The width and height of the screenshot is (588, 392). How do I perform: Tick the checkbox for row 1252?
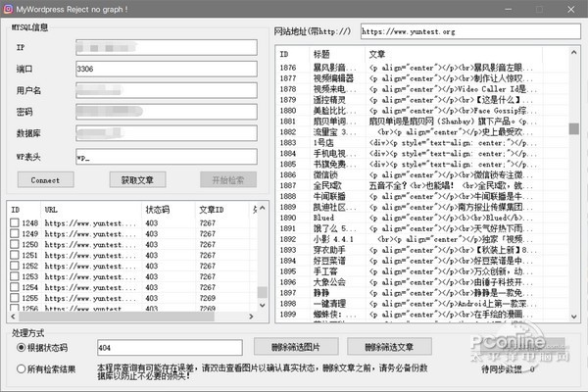[x=15, y=266]
